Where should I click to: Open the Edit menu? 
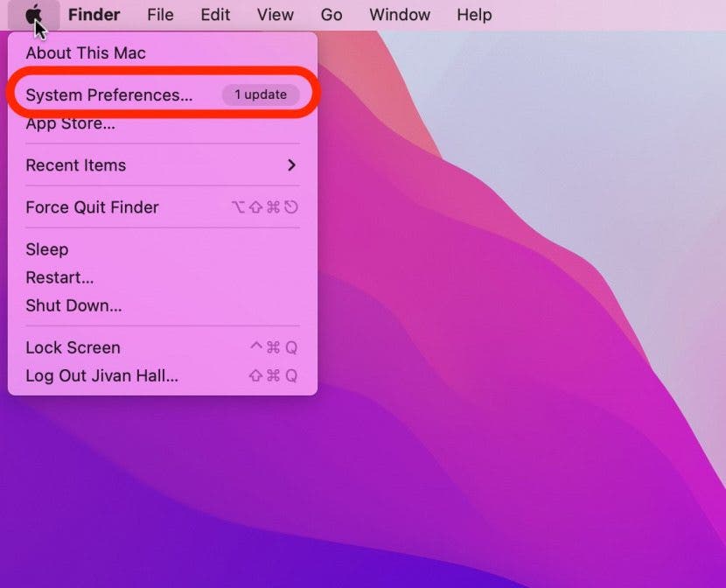click(215, 15)
